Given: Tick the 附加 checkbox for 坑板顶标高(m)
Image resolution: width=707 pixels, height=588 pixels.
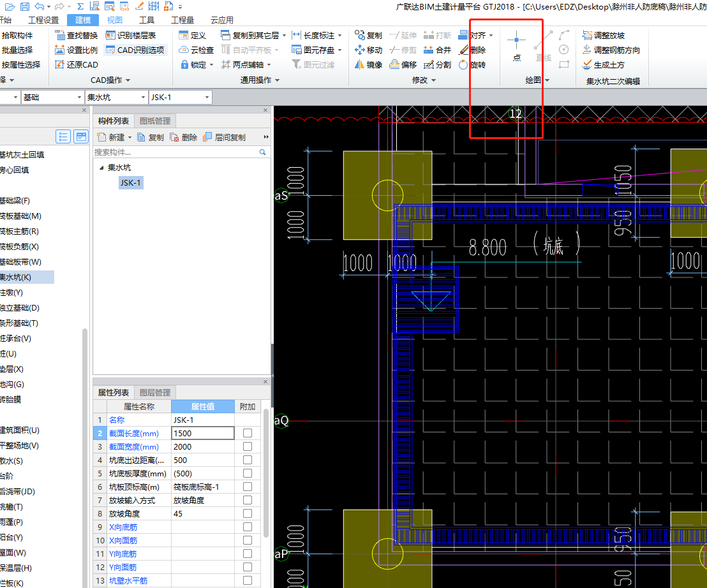Looking at the screenshot, I should click(x=248, y=487).
